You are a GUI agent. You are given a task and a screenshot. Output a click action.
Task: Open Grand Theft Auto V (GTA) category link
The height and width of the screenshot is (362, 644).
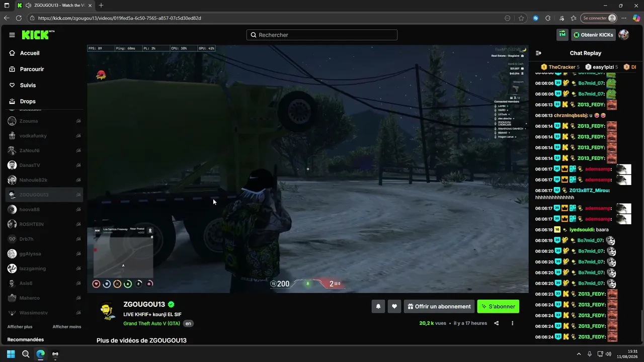(151, 323)
